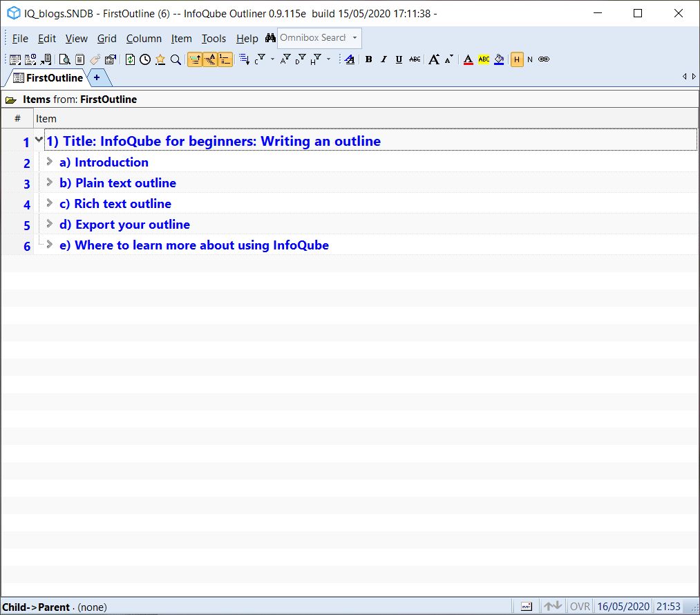700x615 pixels.
Task: Open the dropdown arrow next to C filter
Action: coord(272,59)
